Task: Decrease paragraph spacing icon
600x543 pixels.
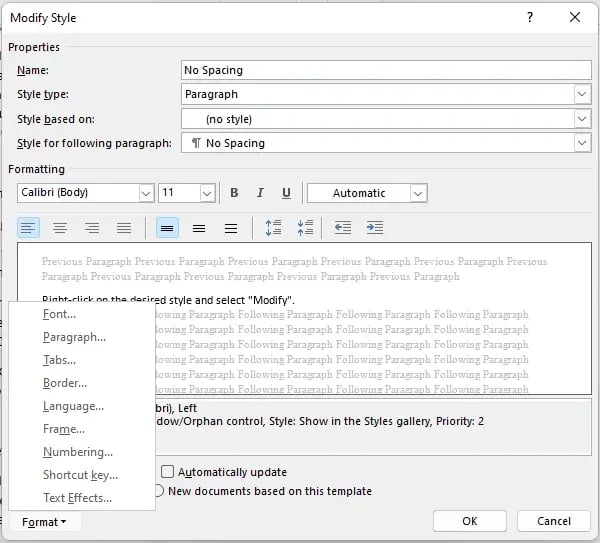Action: click(x=305, y=228)
